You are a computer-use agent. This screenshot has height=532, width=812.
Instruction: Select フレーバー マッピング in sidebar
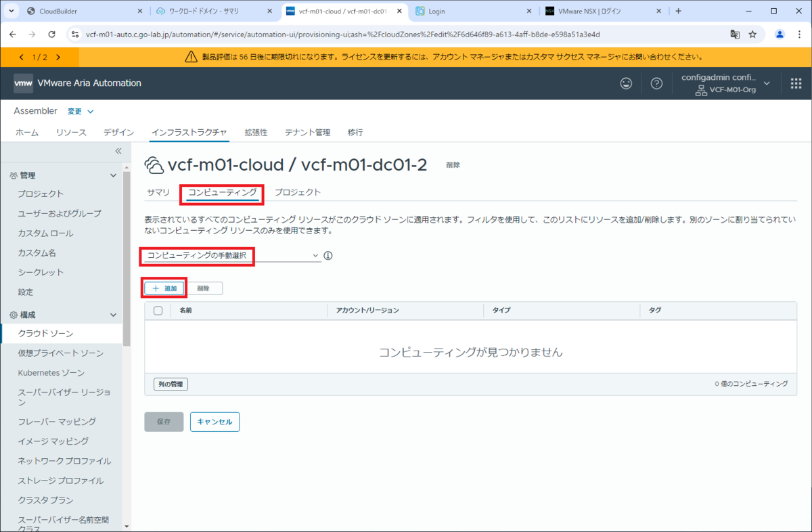57,421
